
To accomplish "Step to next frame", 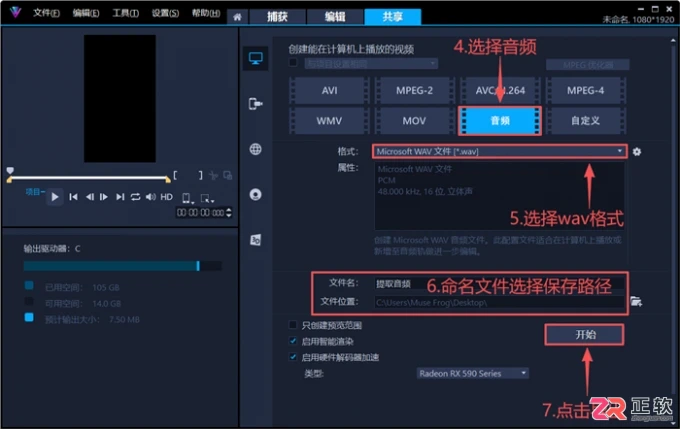I will coord(104,197).
